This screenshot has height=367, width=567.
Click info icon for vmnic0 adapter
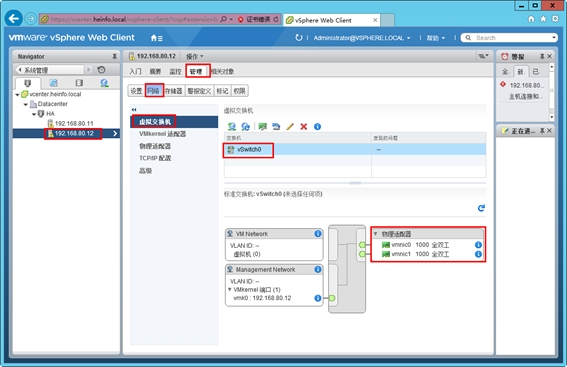point(478,245)
